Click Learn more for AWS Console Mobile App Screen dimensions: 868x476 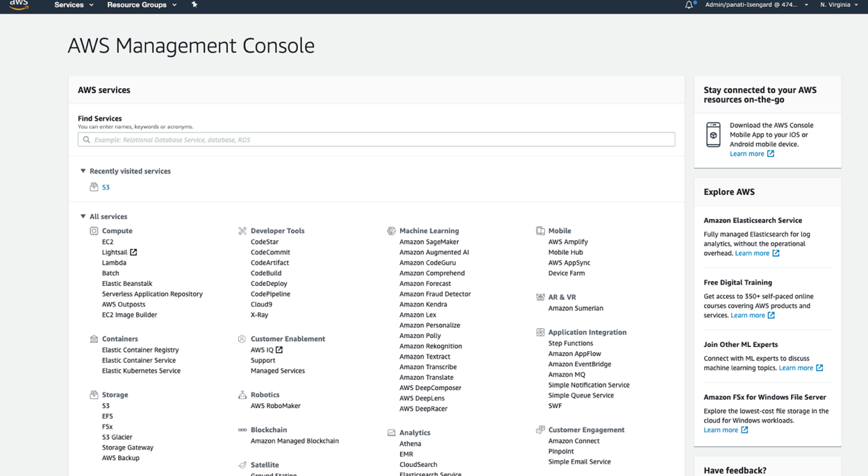pos(747,153)
